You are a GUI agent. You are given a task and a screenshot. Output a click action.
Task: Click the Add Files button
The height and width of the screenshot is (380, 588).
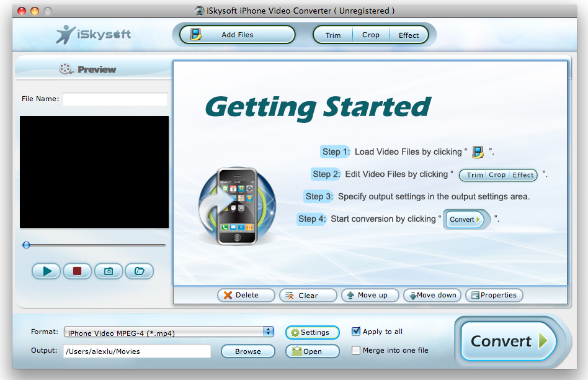237,35
